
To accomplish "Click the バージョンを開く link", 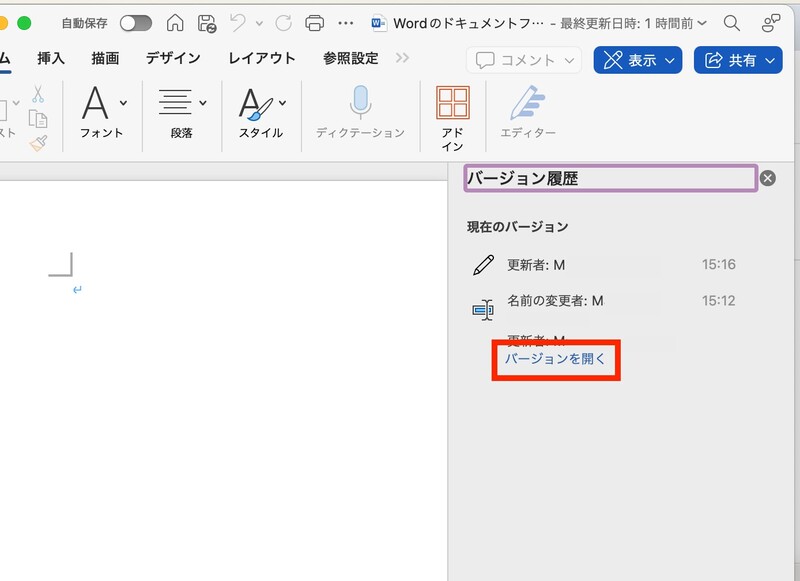I will click(555, 359).
